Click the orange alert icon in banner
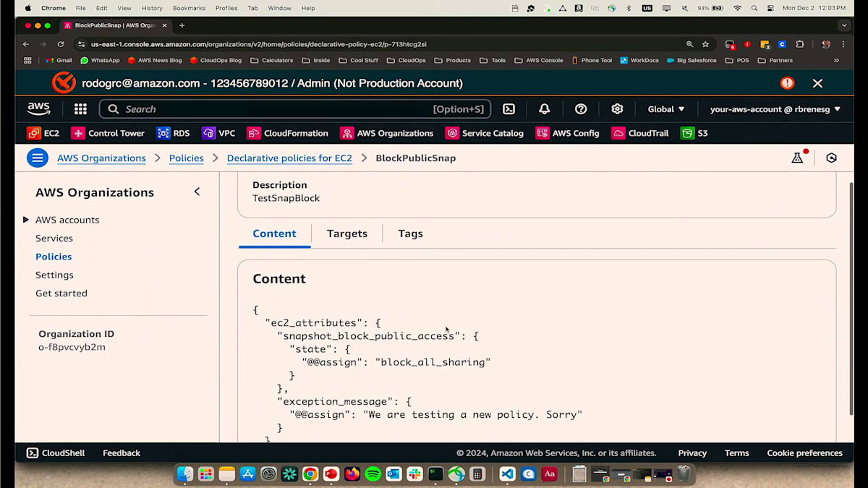The width and height of the screenshot is (868, 488). (787, 83)
